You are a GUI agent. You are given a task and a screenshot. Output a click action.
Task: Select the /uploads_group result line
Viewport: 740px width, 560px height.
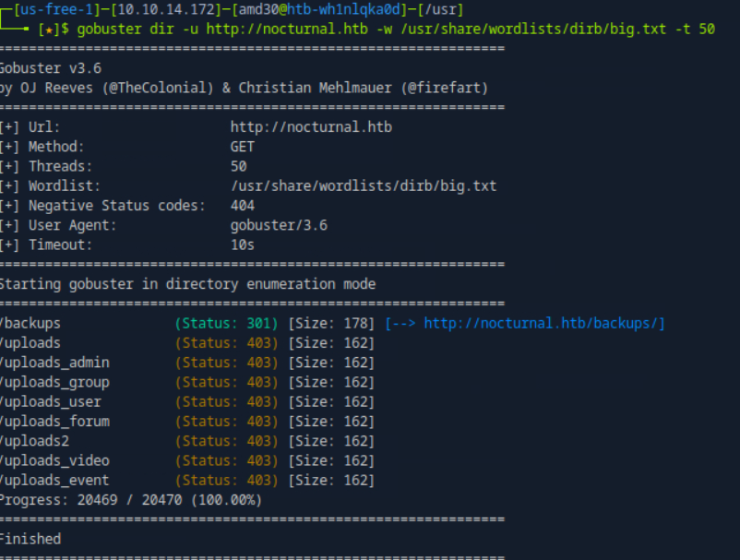click(54, 382)
